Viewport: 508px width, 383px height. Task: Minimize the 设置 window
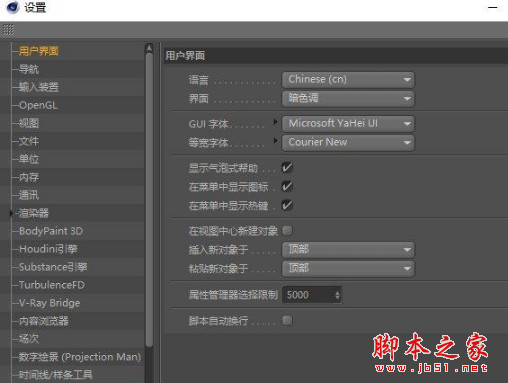click(x=493, y=7)
